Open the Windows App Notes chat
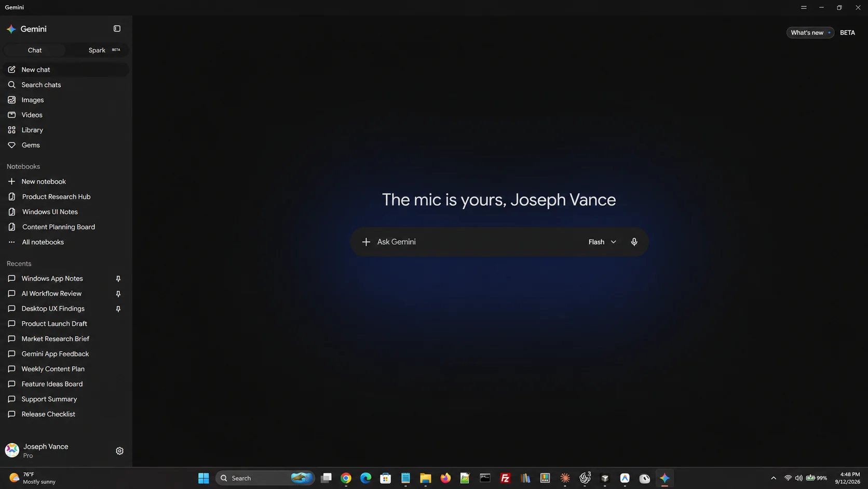The image size is (868, 489). pos(52,279)
